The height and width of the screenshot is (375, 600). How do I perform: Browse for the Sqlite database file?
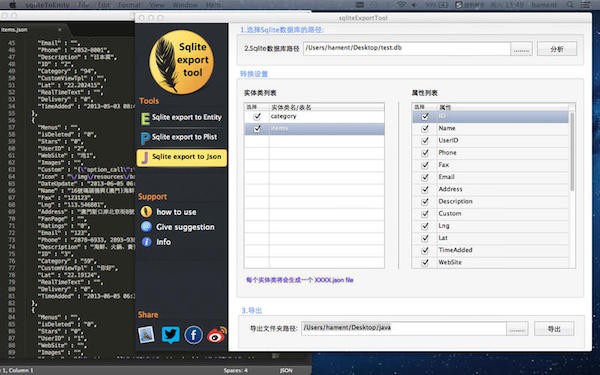521,49
